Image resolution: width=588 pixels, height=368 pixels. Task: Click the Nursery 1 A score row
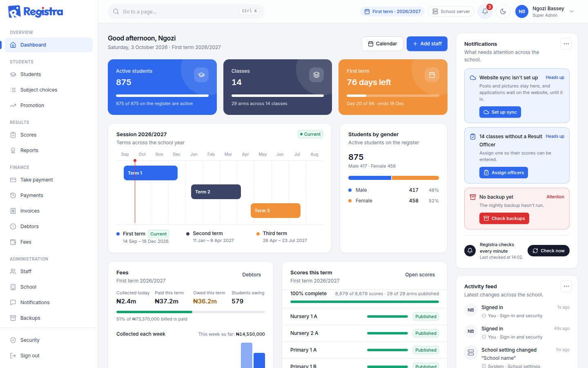[365, 316]
